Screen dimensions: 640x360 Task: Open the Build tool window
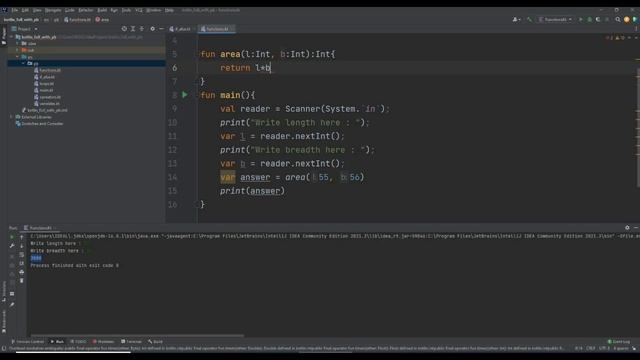point(156,342)
